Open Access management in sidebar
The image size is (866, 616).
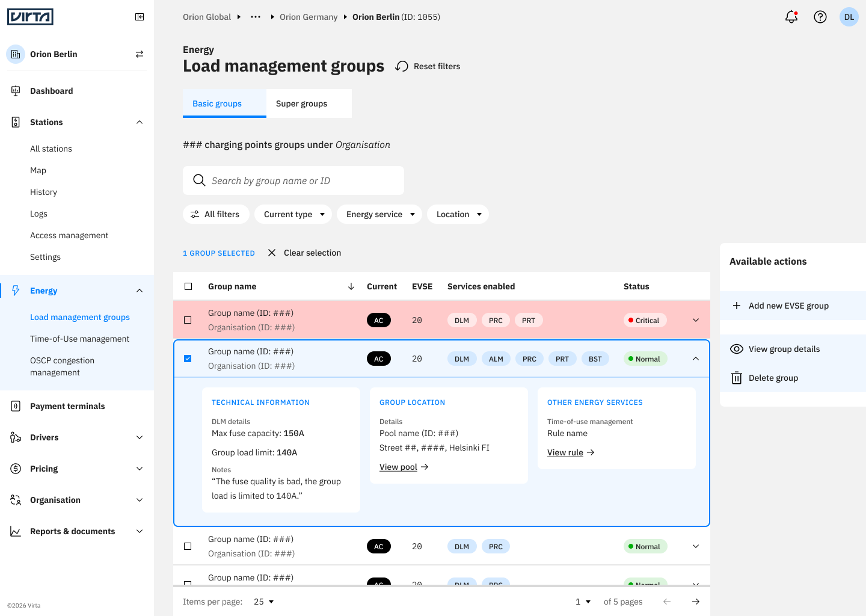click(69, 235)
